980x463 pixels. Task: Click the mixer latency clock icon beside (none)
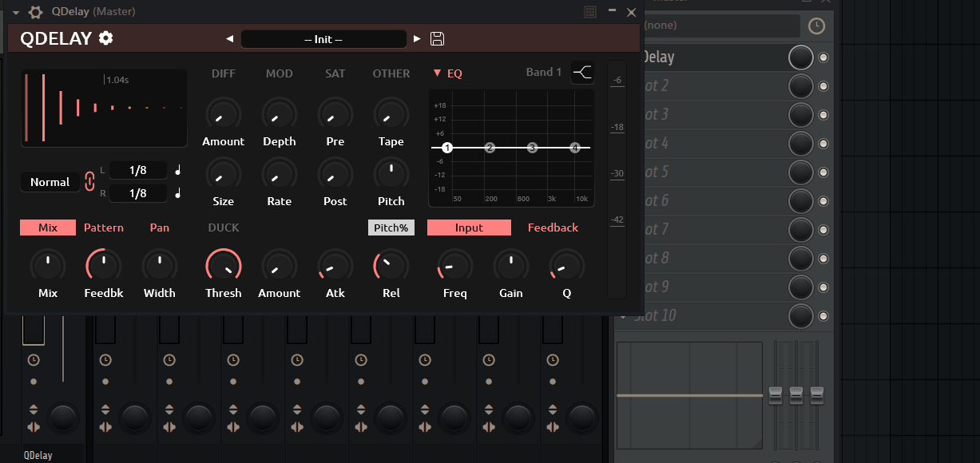pos(816,26)
